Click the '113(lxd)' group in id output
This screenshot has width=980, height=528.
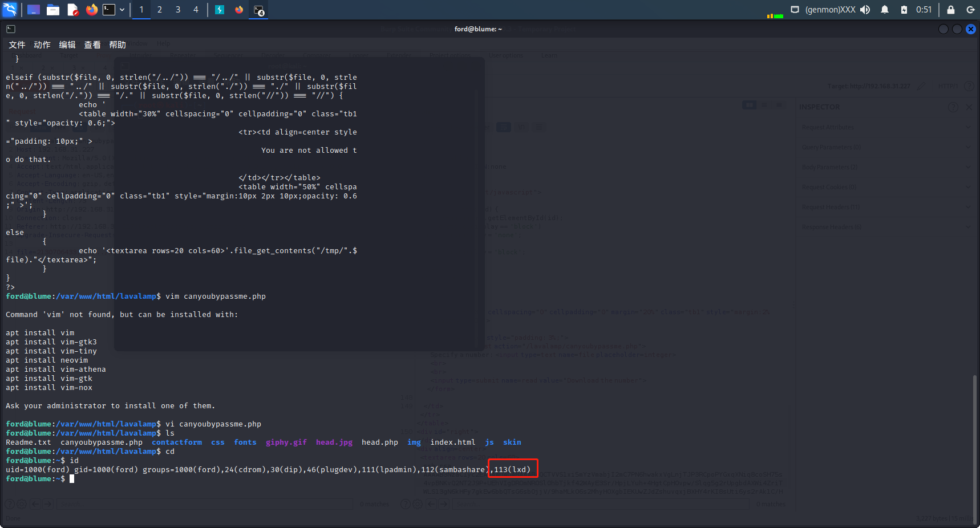[512, 470]
